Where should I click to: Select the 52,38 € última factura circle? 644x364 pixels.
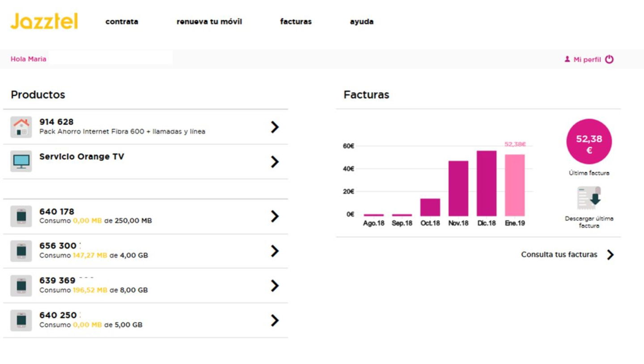(589, 141)
